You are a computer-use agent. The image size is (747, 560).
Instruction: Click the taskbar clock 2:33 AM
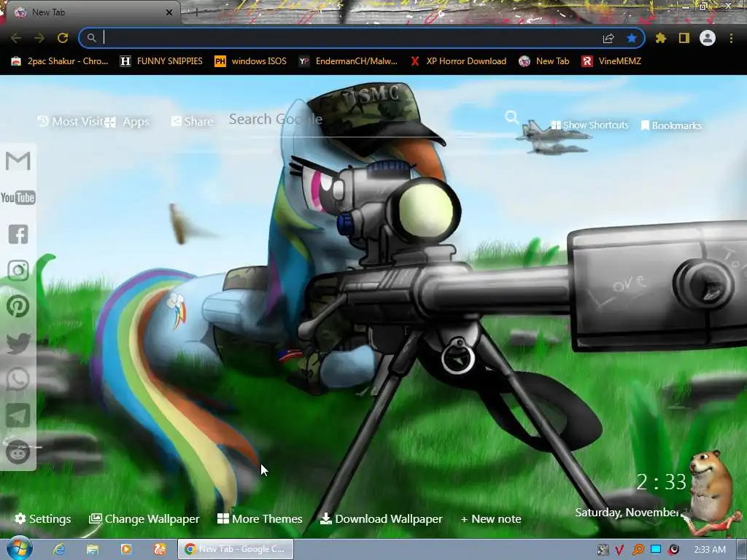coord(710,550)
